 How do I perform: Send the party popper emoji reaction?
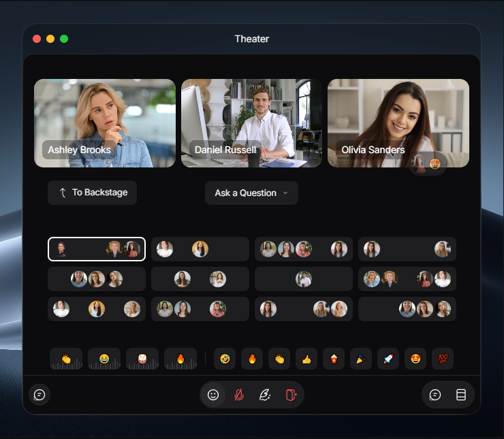point(361,359)
